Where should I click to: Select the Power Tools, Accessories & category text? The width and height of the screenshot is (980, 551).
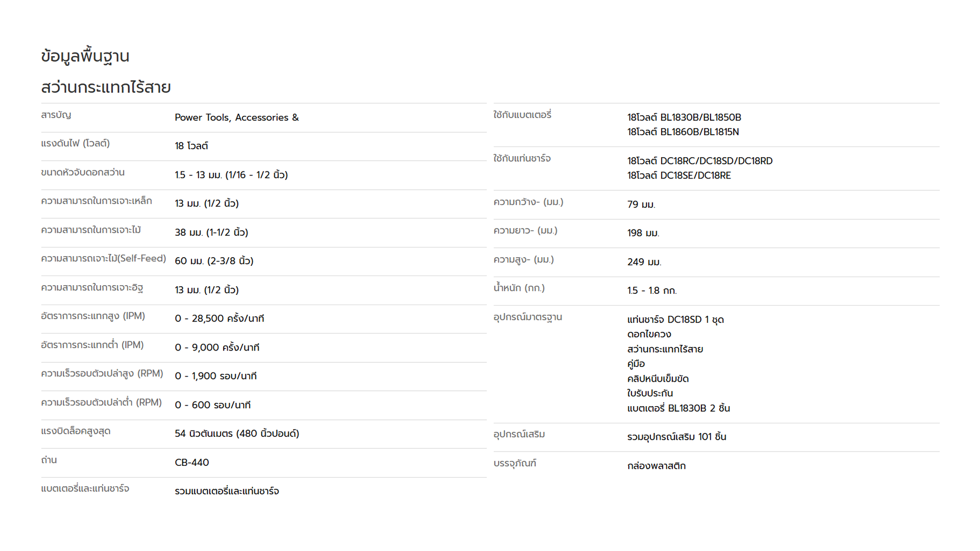237,117
